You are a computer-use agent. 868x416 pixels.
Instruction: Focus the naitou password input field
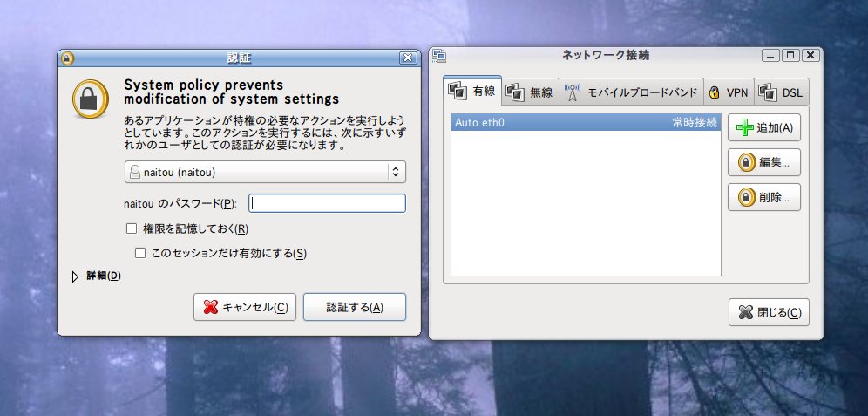327,203
